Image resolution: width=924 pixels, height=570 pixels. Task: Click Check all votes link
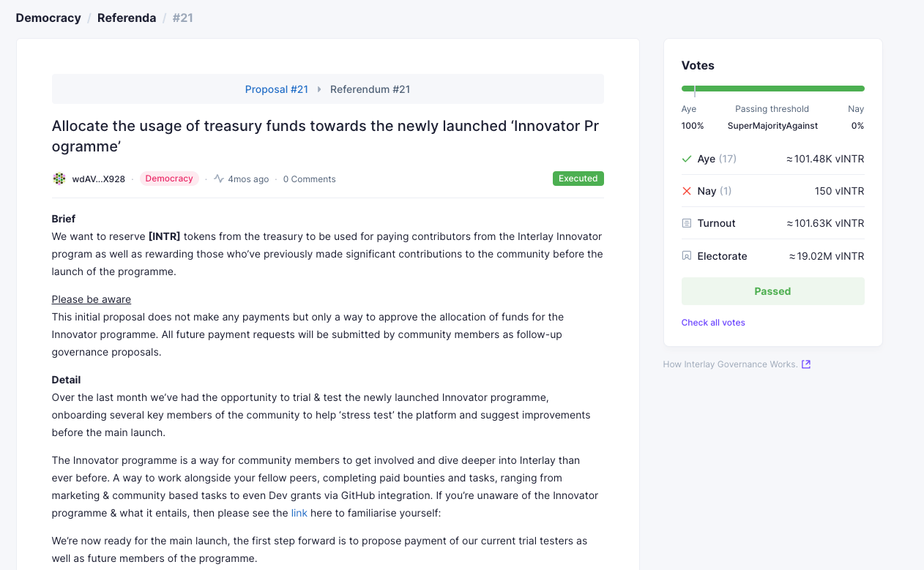point(713,323)
